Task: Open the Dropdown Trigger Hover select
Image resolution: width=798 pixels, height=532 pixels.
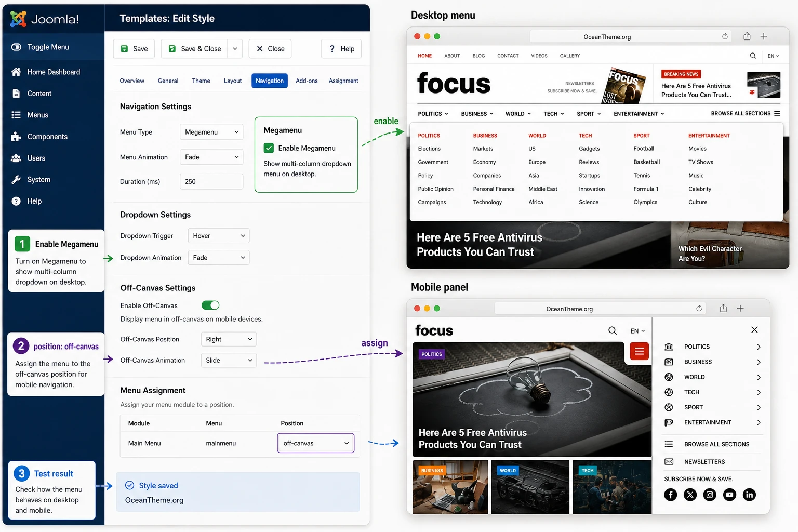Action: tap(218, 236)
